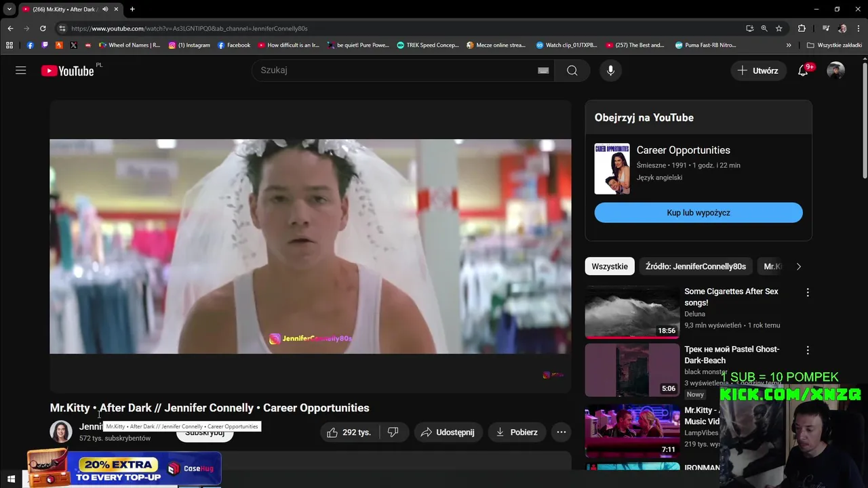Open Some Cigarettes After Sex songs thumbnail
This screenshot has height=488, width=868.
tap(632, 312)
